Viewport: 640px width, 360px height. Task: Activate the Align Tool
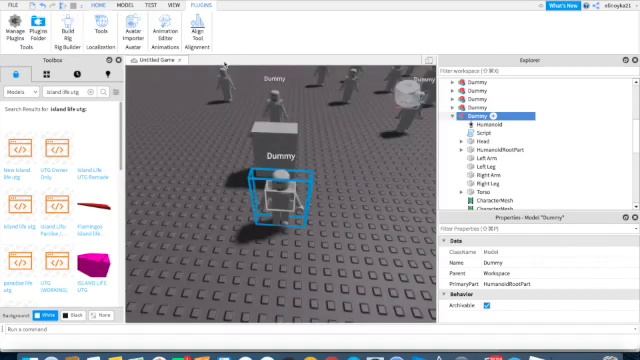point(198,27)
